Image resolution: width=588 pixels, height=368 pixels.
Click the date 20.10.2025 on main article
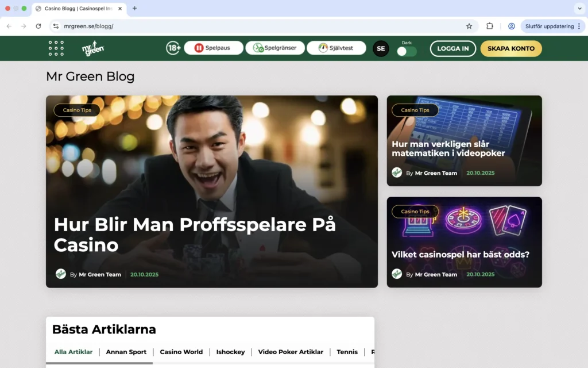[x=144, y=274]
